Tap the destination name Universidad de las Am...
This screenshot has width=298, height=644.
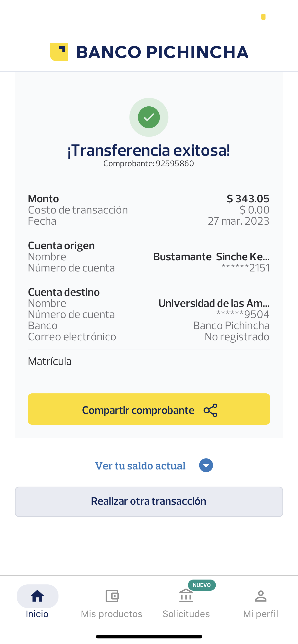click(214, 303)
